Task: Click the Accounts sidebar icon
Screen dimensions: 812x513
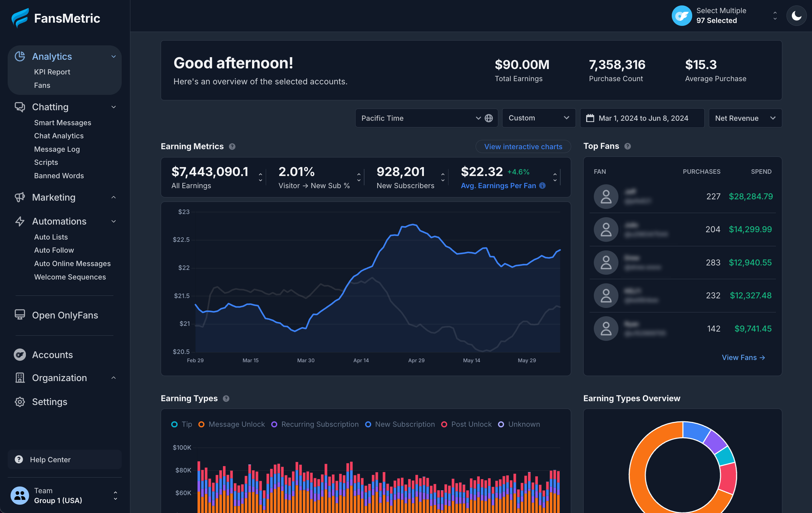Action: coord(20,355)
